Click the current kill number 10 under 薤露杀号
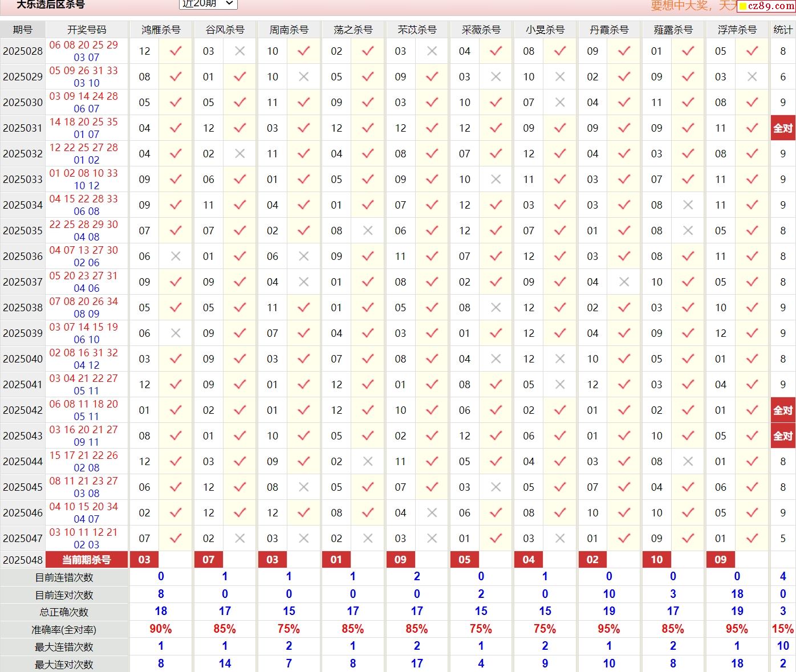Viewport: 796px width, 672px height. click(656, 560)
